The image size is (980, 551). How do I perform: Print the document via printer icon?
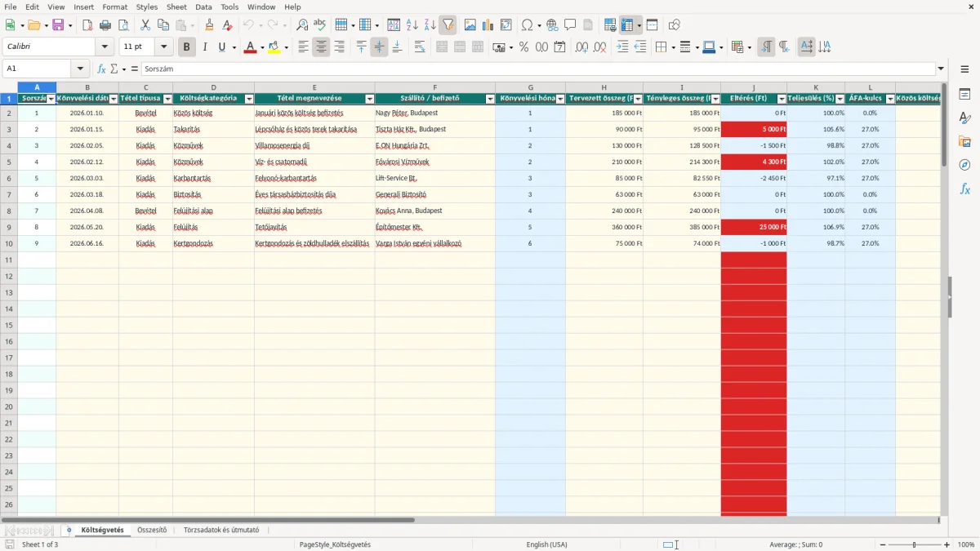[105, 25]
